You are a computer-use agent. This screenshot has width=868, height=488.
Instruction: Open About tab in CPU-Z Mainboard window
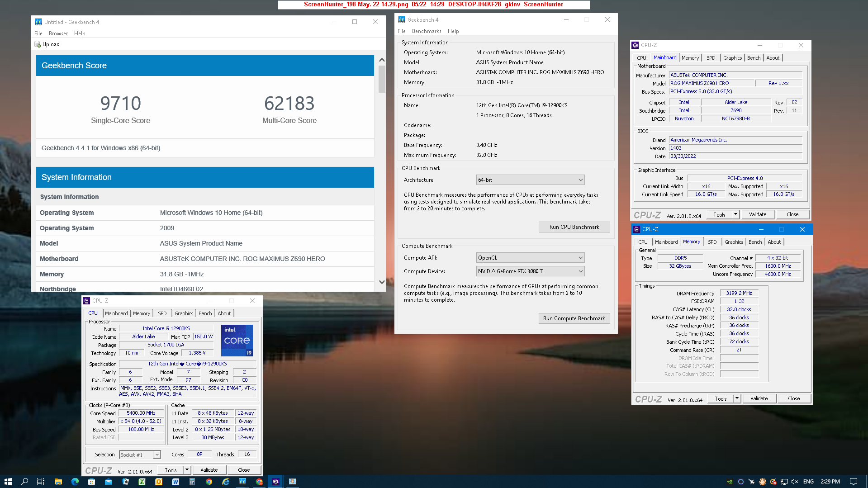[773, 58]
